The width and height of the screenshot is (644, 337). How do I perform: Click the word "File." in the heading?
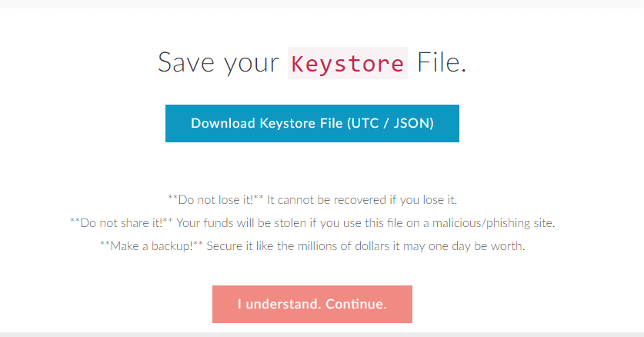pyautogui.click(x=442, y=63)
